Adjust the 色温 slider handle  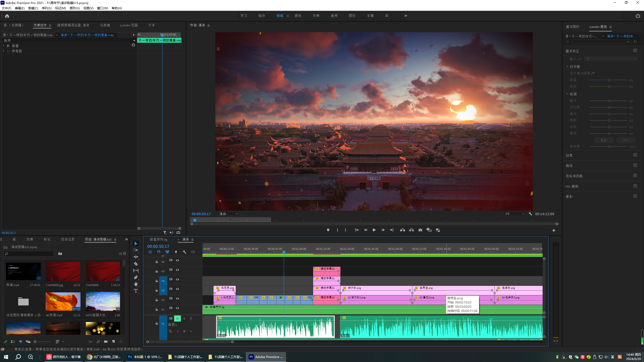click(609, 80)
